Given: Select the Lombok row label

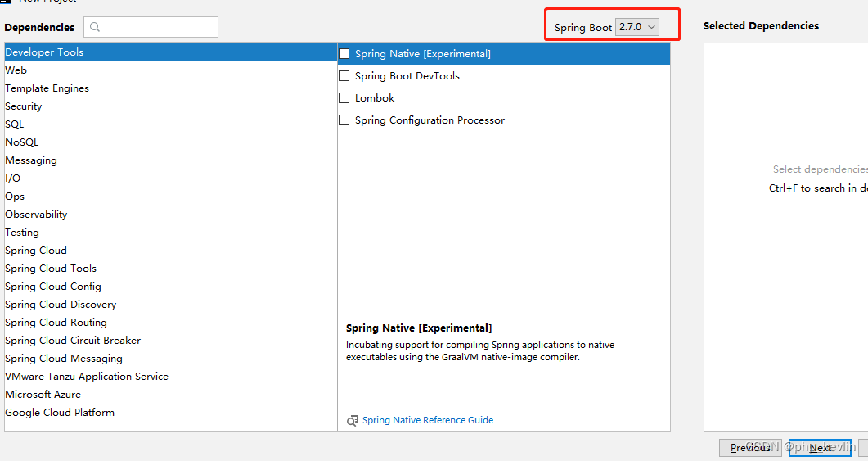Looking at the screenshot, I should [x=375, y=98].
